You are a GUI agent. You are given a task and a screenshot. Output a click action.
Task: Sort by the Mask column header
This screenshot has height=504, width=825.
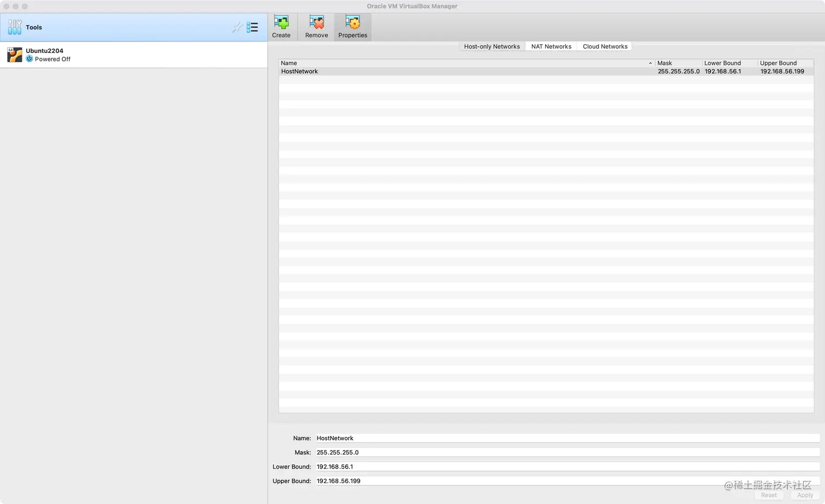pos(678,63)
